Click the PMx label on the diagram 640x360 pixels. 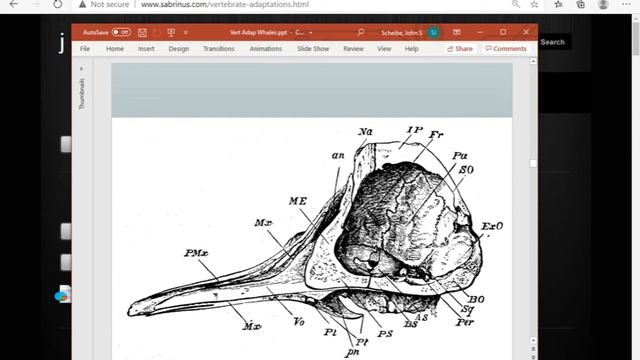196,253
